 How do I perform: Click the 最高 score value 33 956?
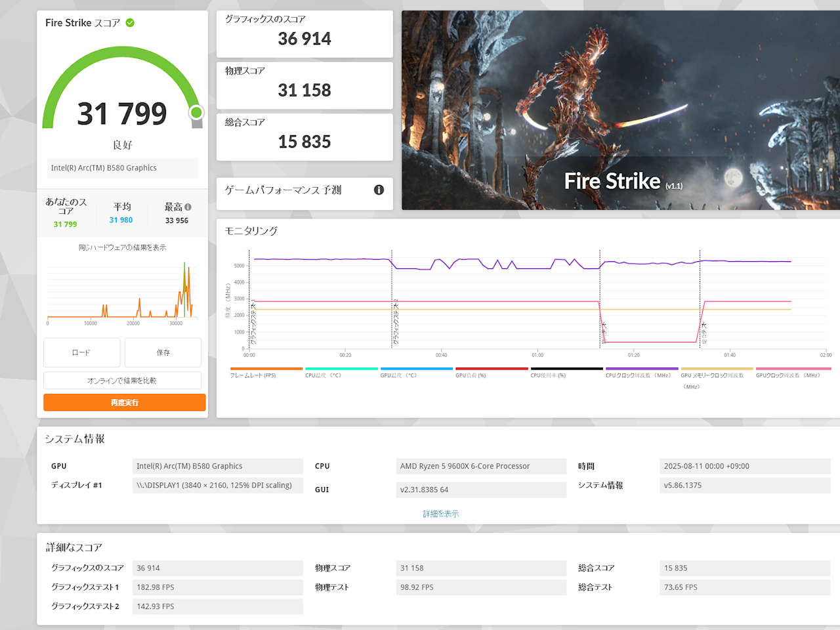(177, 220)
